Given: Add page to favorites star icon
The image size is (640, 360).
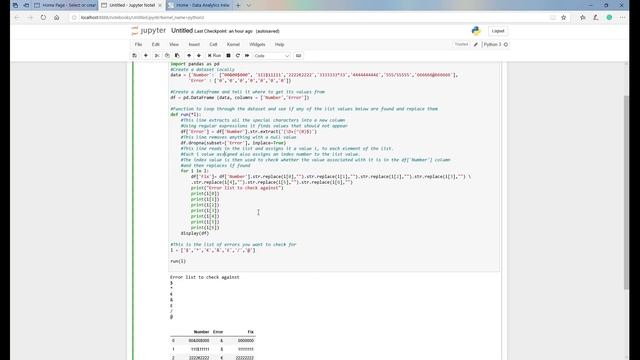Looking at the screenshot, I should [564, 18].
